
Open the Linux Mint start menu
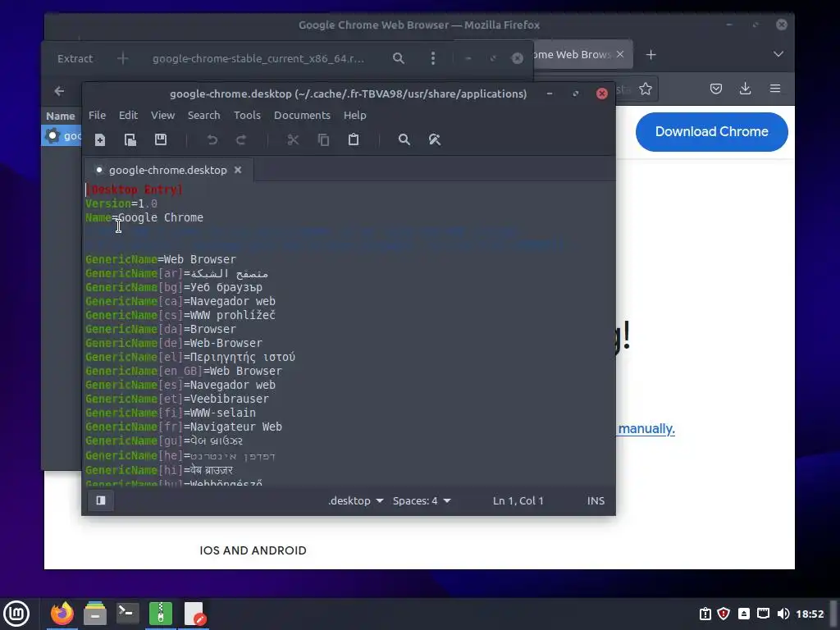click(16, 614)
